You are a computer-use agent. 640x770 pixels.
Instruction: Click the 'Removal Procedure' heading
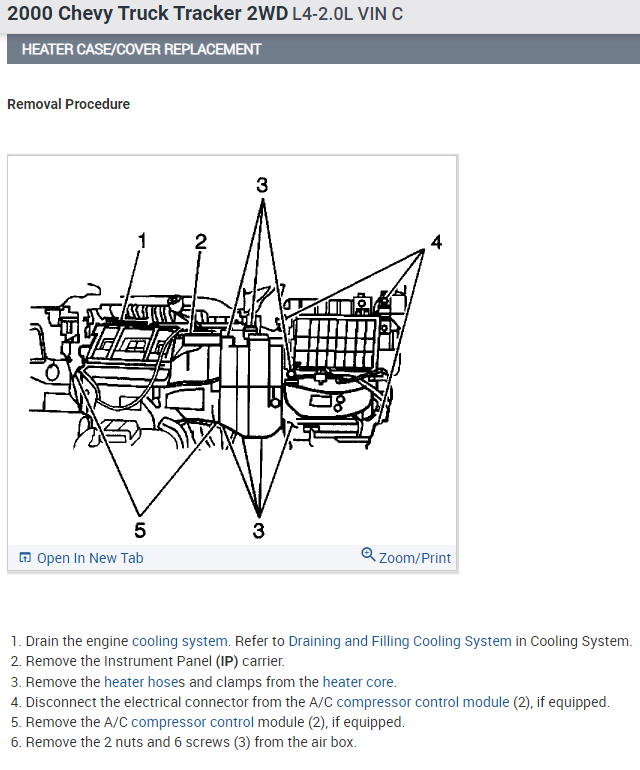pyautogui.click(x=68, y=104)
